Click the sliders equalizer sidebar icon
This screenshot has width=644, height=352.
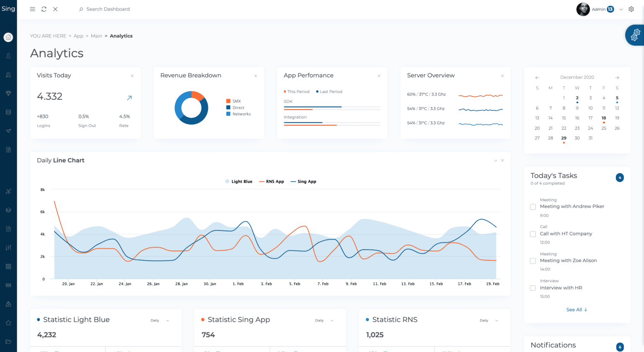click(8, 248)
